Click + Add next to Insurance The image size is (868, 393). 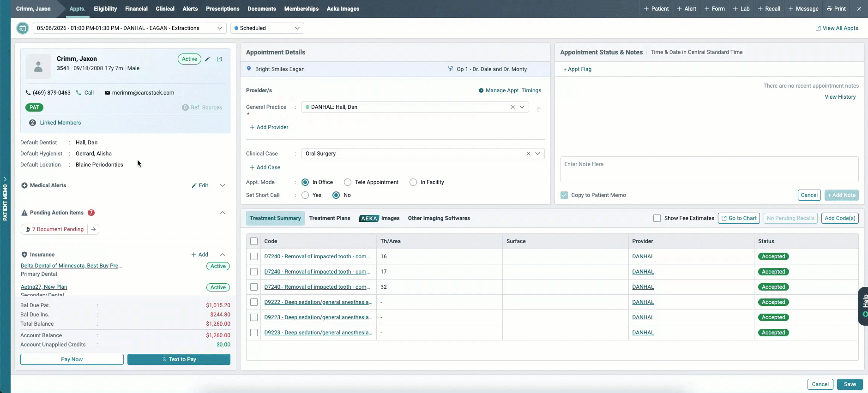[x=200, y=255]
